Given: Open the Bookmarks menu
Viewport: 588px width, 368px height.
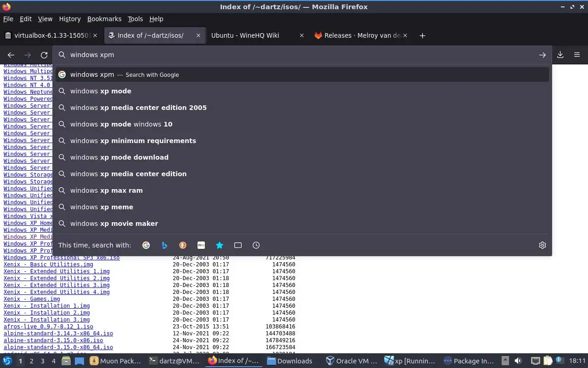Looking at the screenshot, I should pos(104,19).
